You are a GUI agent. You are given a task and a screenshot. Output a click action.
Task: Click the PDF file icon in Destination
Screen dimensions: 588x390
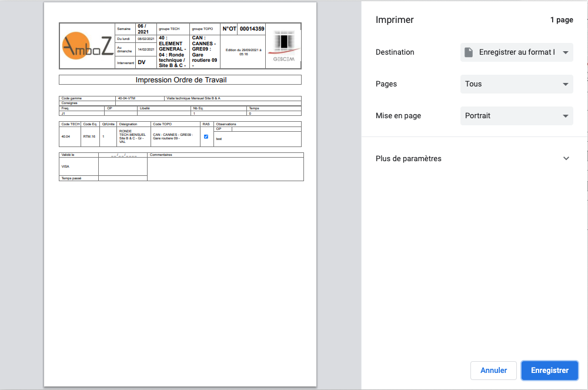[469, 52]
